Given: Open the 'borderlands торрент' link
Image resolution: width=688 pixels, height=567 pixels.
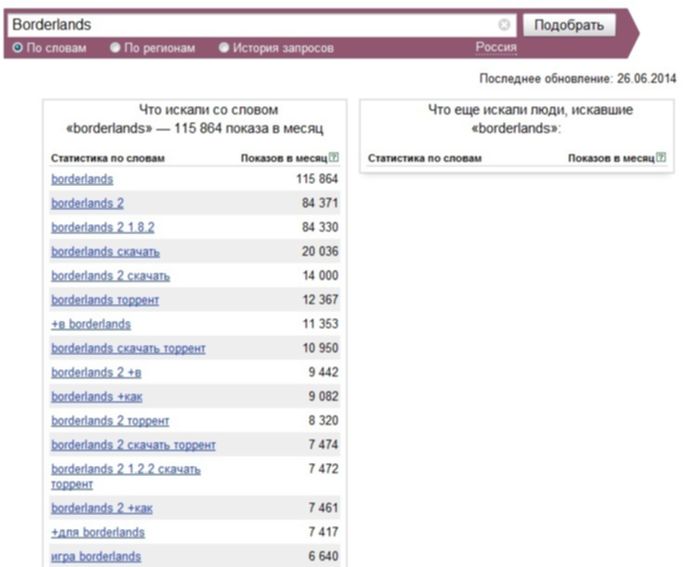Looking at the screenshot, I should 105,300.
